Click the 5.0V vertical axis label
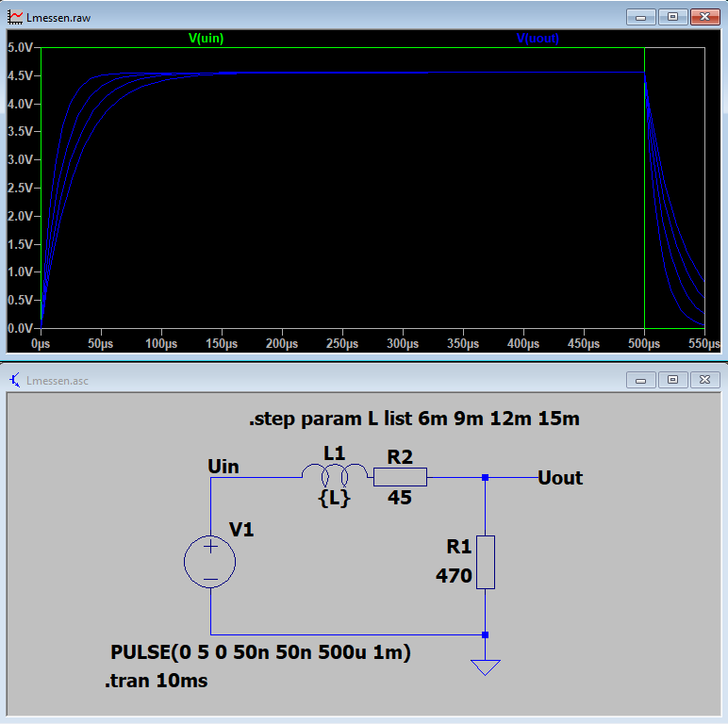728x724 pixels. (x=20, y=47)
